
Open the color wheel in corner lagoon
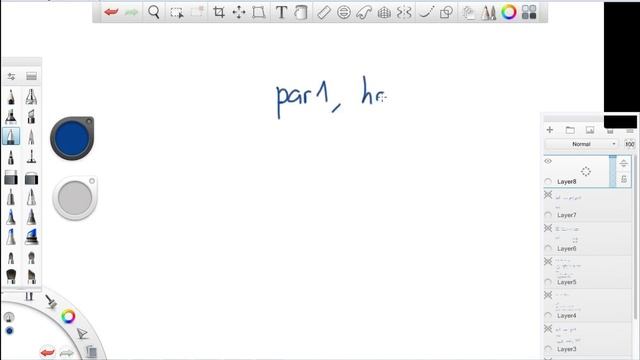click(68, 316)
